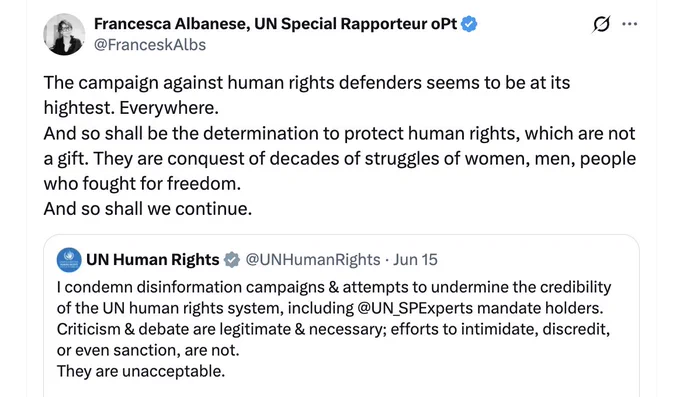Go to the @UNHumanRights handle
The height and width of the screenshot is (397, 680).
point(313,259)
